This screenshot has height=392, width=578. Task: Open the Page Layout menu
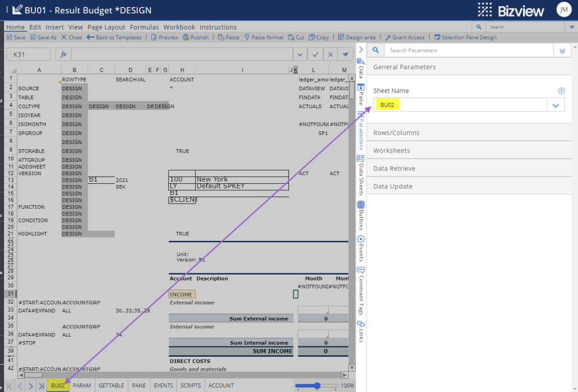click(106, 27)
